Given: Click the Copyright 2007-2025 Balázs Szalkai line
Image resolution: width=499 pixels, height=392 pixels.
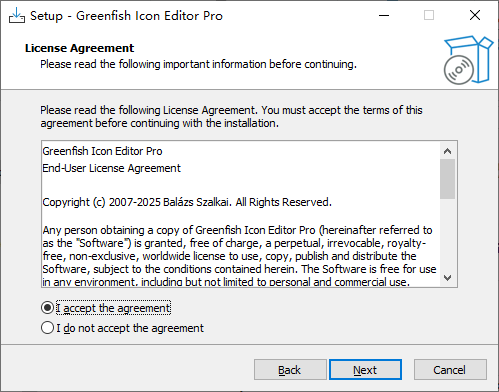Looking at the screenshot, I should click(187, 202).
